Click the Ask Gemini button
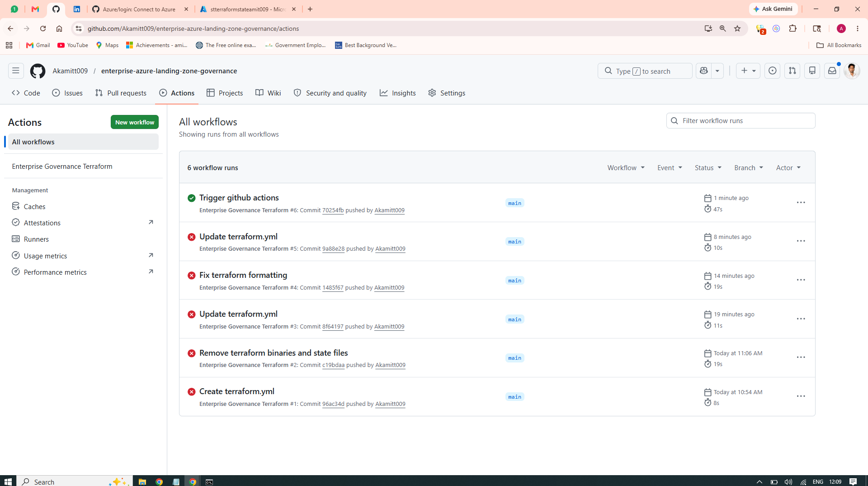The height and width of the screenshot is (486, 868). point(773,9)
